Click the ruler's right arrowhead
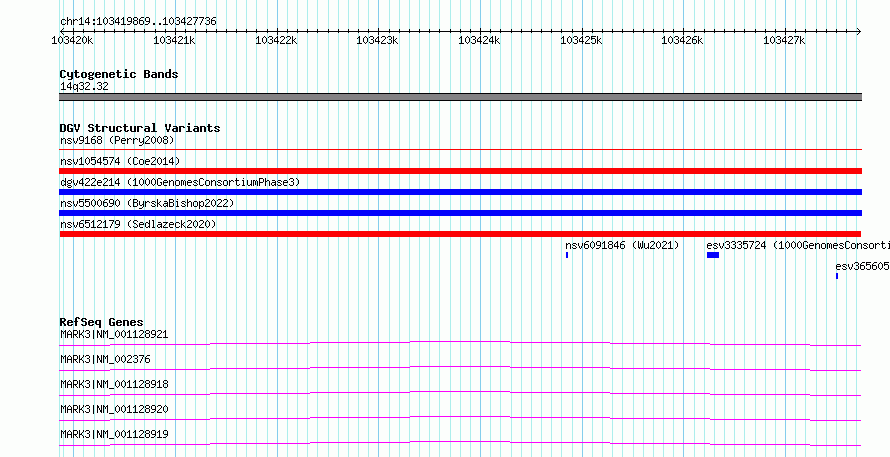The height and width of the screenshot is (457, 890). pos(859,31)
